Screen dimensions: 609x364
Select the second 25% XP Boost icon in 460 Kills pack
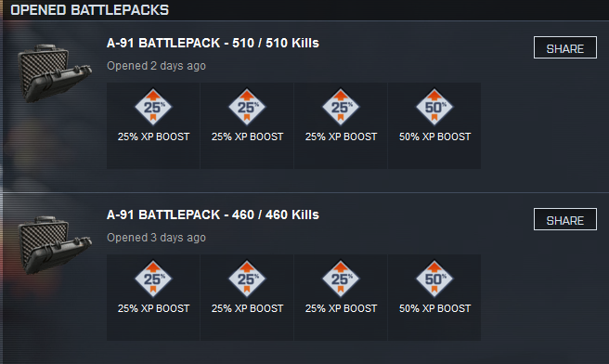247,279
